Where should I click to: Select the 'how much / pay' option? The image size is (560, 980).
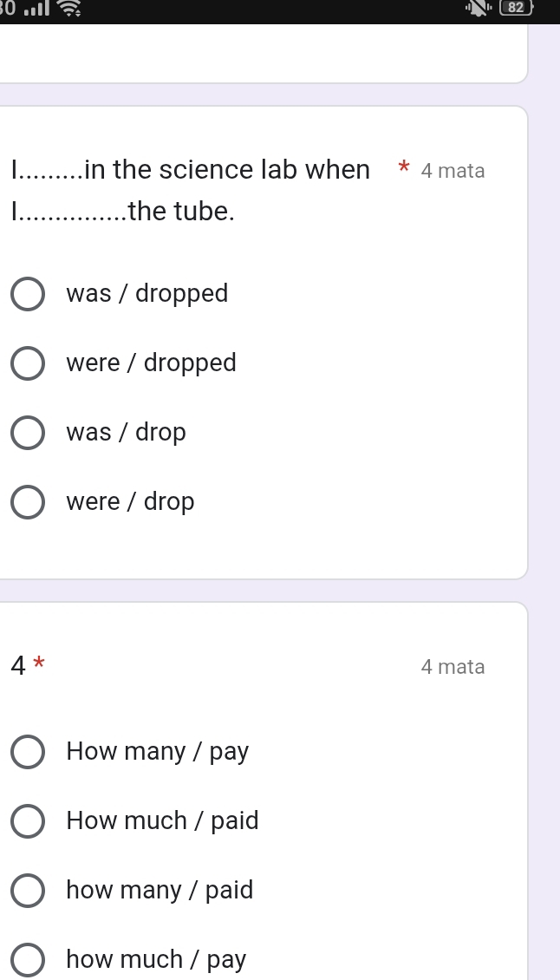[x=28, y=960]
